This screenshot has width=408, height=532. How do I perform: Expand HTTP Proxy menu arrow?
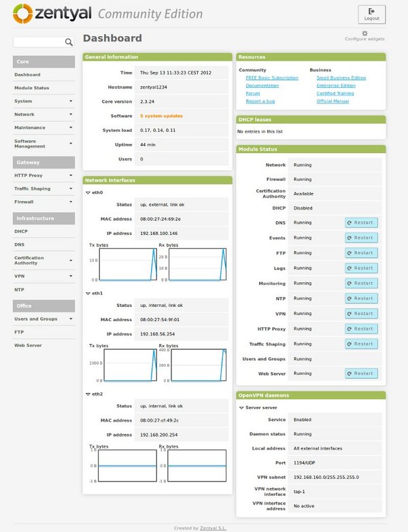[71, 176]
